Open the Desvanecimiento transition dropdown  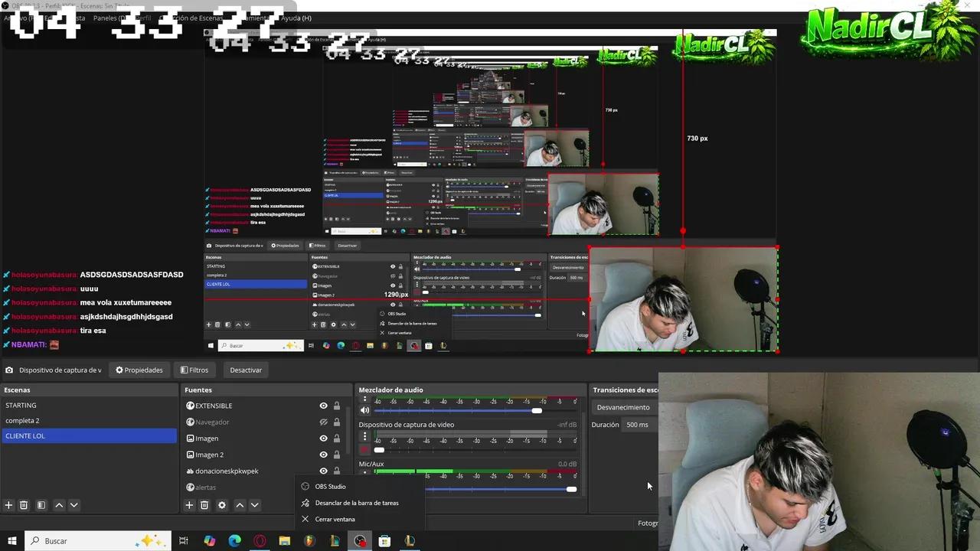click(x=625, y=407)
